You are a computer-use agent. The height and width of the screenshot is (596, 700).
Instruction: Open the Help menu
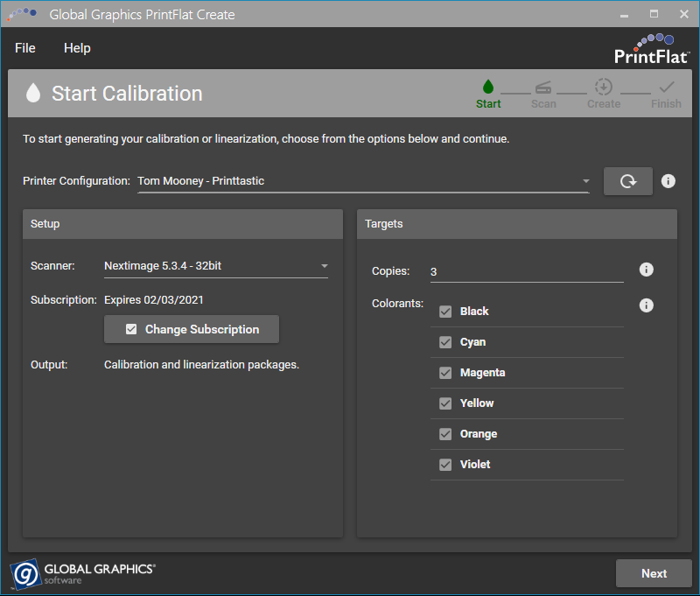77,48
